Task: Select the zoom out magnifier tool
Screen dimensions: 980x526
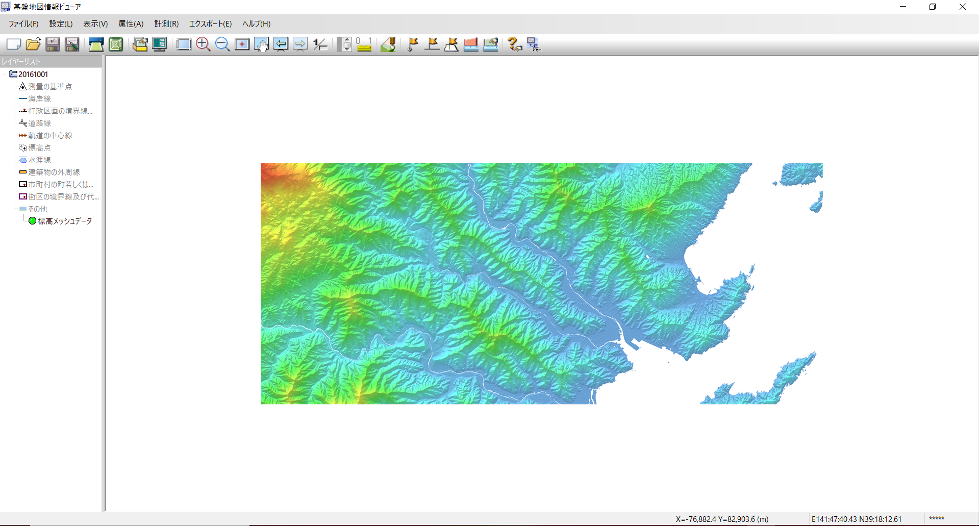Action: coord(222,44)
